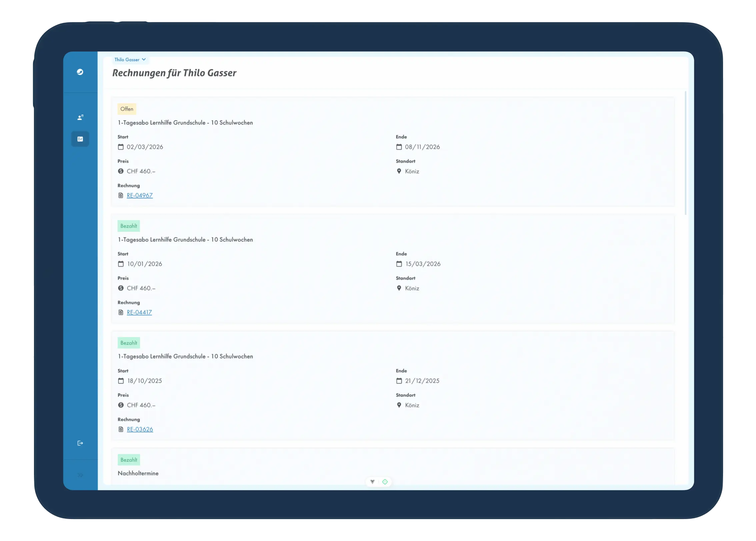The image size is (756, 541).
Task: Open invoice link RE-04417
Action: pyautogui.click(x=139, y=313)
